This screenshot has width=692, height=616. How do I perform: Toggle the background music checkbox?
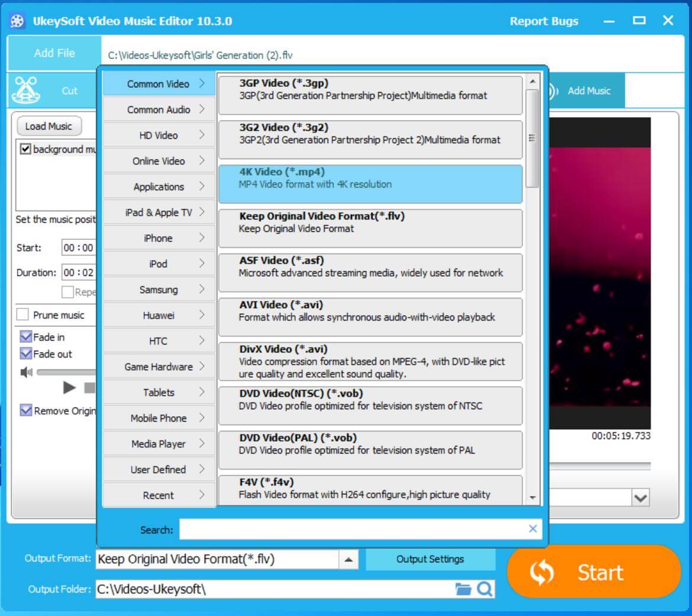[25, 149]
